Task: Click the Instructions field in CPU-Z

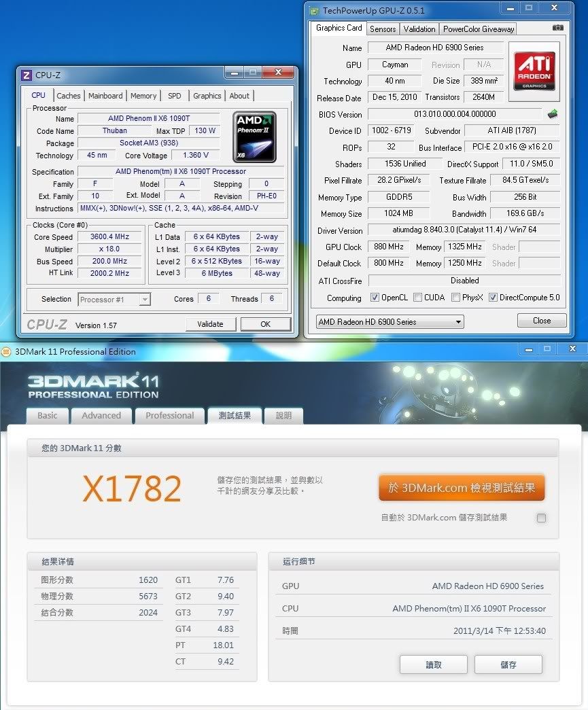Action: 181,209
